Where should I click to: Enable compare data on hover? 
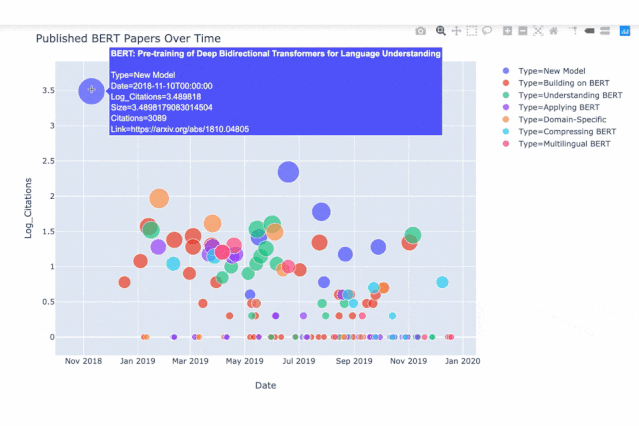605,31
